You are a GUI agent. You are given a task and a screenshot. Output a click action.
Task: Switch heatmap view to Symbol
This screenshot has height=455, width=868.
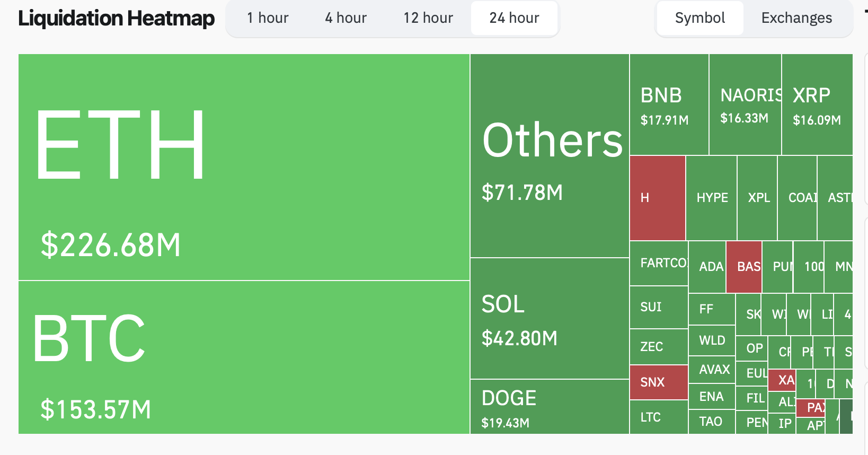coord(699,18)
